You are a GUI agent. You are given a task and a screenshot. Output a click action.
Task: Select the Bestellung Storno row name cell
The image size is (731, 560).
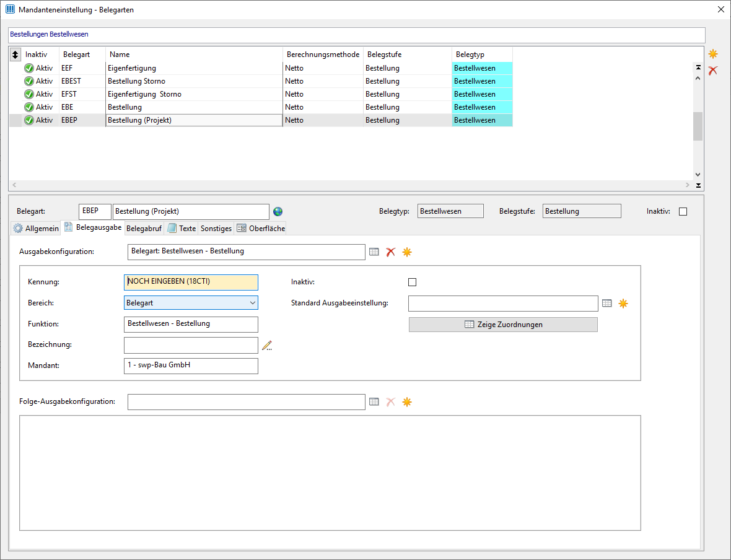pyautogui.click(x=194, y=81)
